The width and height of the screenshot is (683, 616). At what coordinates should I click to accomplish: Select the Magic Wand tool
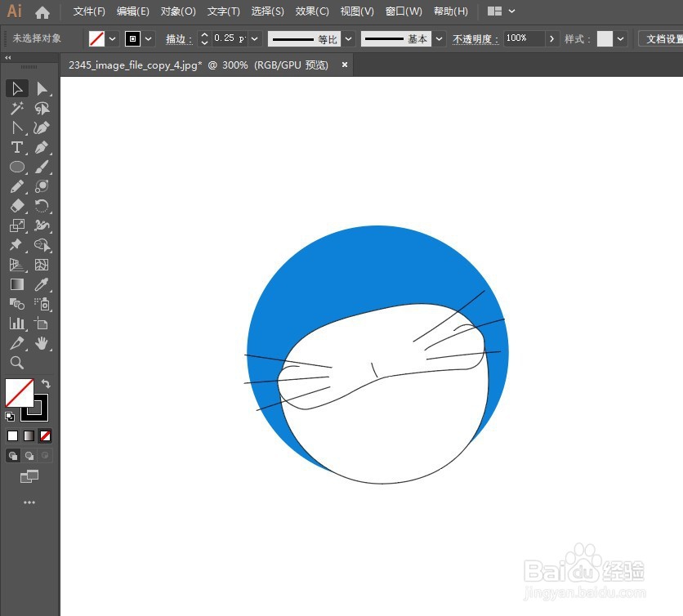point(17,108)
